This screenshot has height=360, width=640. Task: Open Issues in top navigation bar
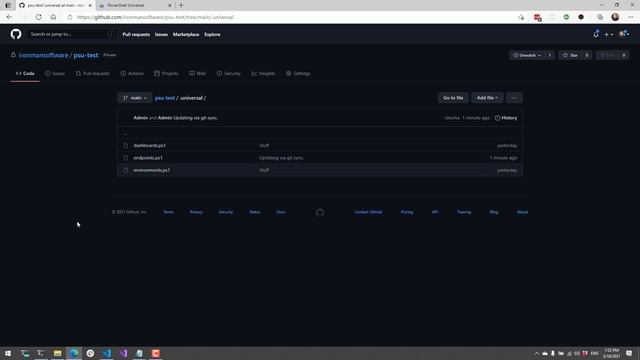[x=161, y=35]
